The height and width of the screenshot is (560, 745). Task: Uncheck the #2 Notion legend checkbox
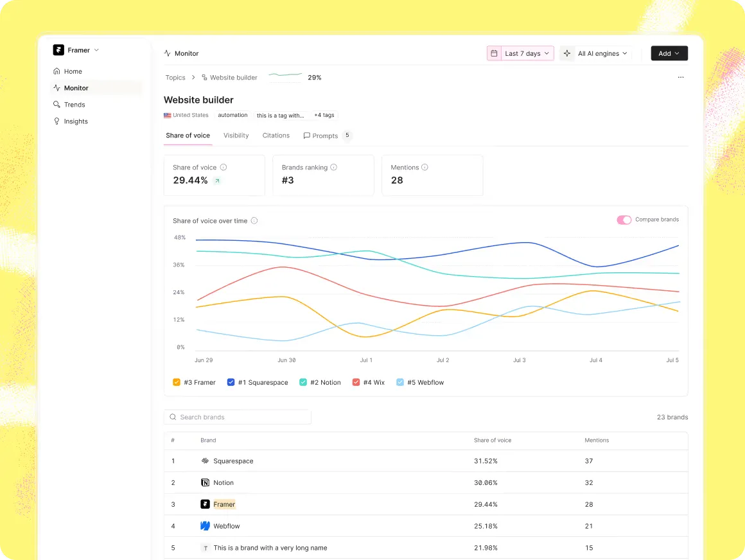pos(303,382)
